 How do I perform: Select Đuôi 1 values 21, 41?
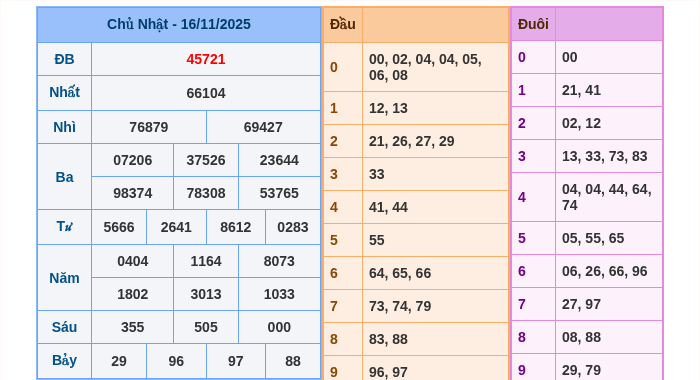click(581, 91)
